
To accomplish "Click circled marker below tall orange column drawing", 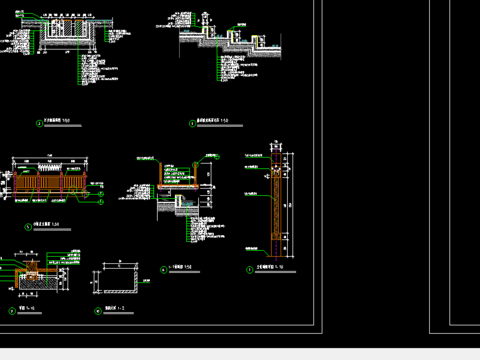I will 250,270.
